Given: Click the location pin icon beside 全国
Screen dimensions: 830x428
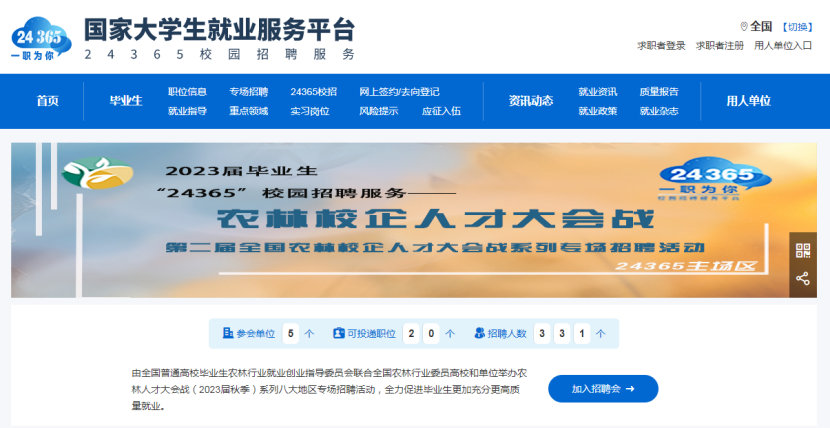Looking at the screenshot, I should coord(744,26).
